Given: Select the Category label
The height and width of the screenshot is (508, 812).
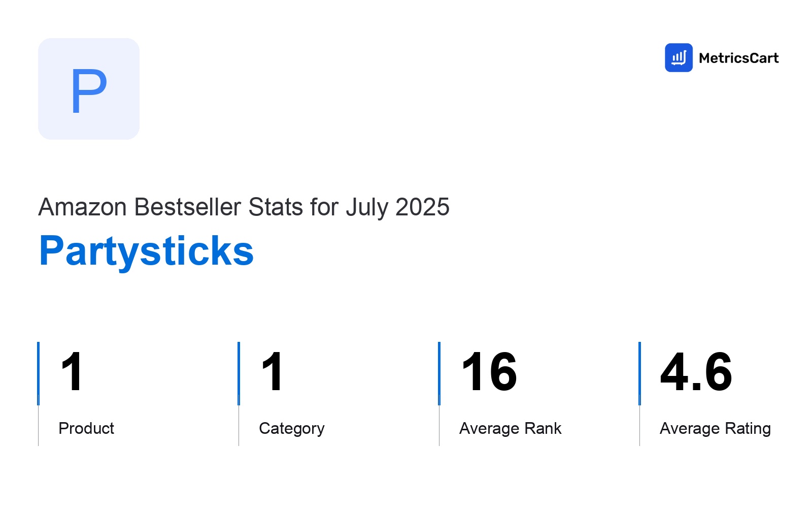Looking at the screenshot, I should [292, 429].
